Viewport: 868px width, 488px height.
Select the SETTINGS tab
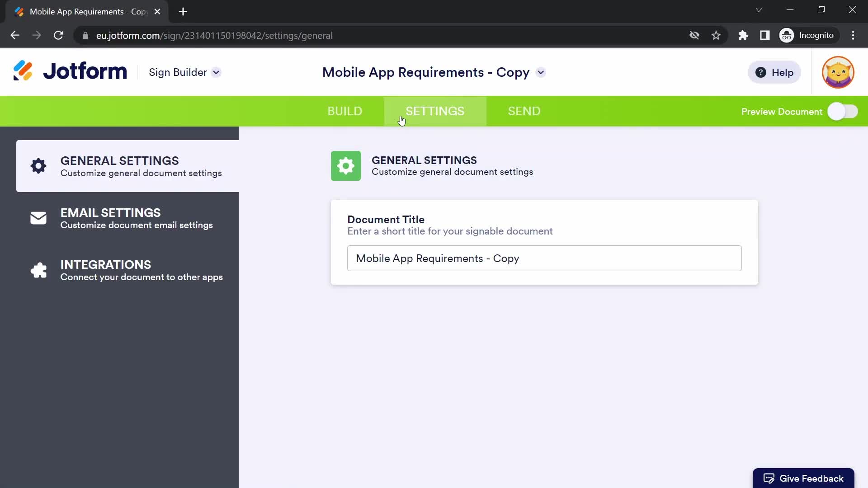[x=435, y=111]
